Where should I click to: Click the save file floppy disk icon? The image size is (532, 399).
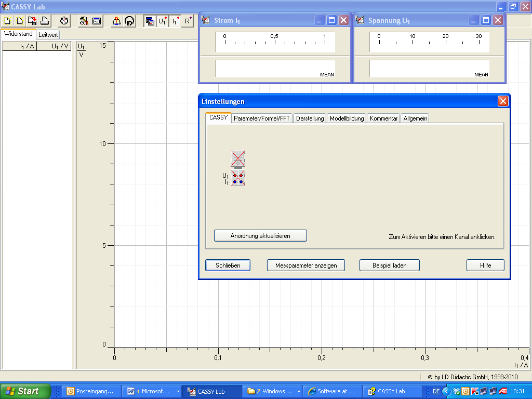point(32,21)
